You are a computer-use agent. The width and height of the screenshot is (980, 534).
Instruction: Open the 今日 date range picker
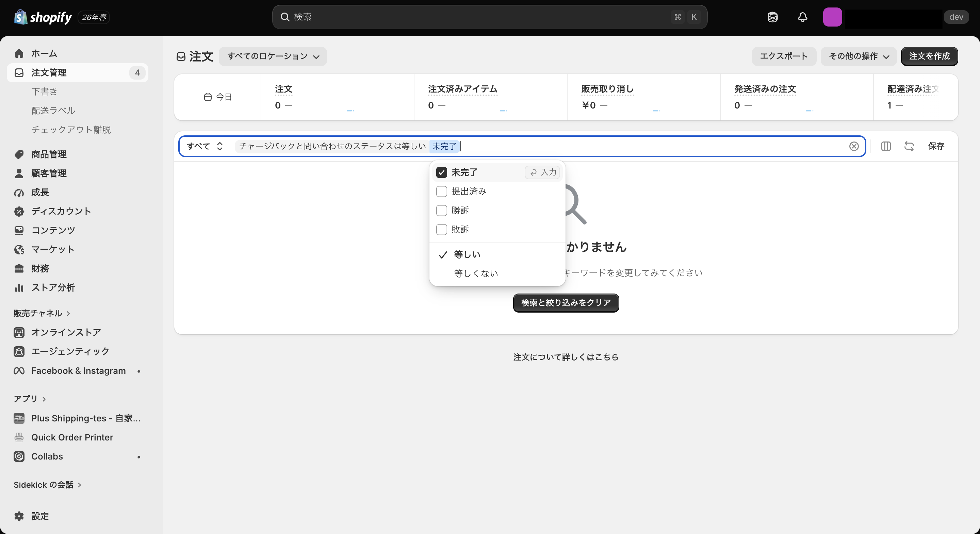pyautogui.click(x=218, y=97)
